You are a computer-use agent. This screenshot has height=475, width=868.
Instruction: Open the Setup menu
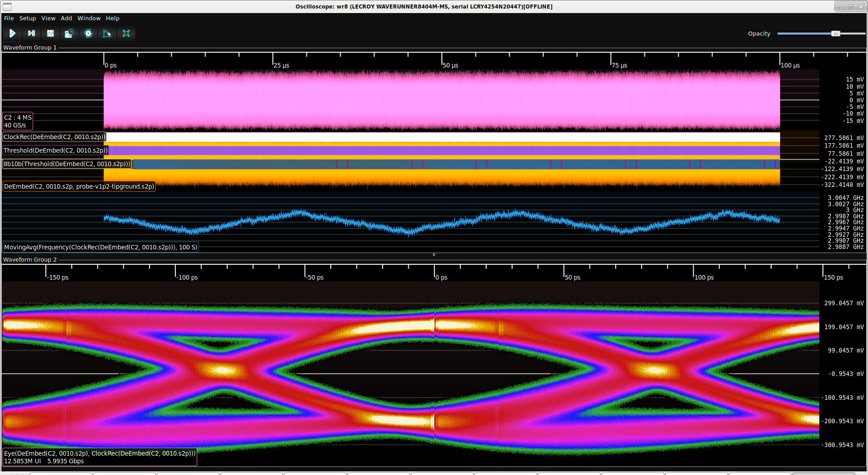tap(27, 18)
